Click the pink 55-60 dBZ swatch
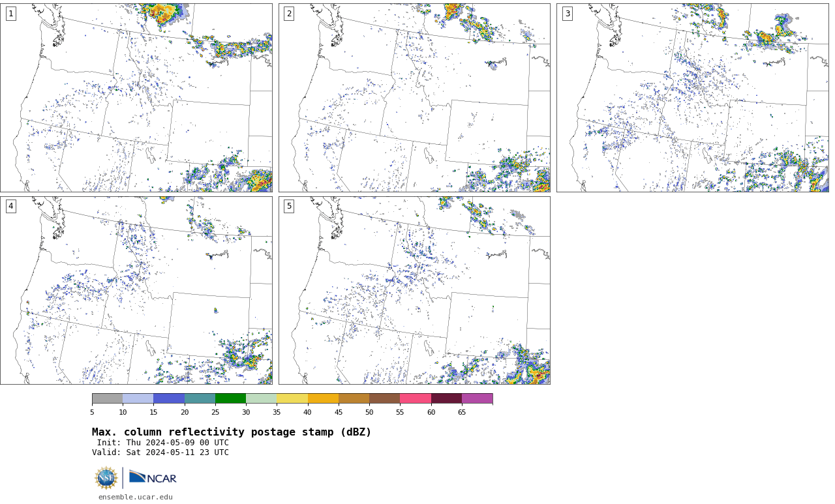Screen dimensions: 835x504 [416, 398]
